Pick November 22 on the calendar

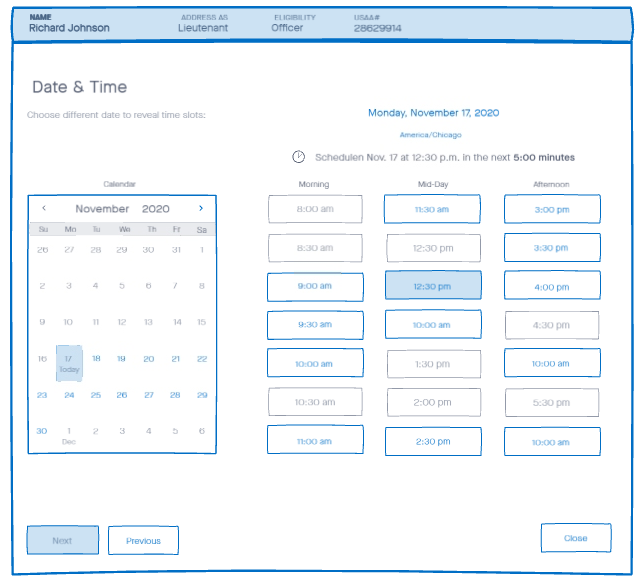[x=202, y=359]
